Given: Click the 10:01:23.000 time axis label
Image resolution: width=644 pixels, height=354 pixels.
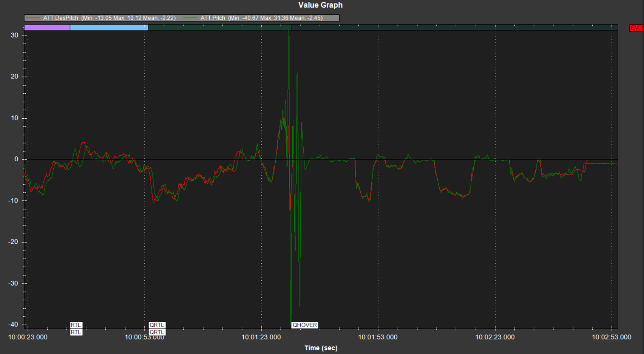Looking at the screenshot, I should 261,337.
